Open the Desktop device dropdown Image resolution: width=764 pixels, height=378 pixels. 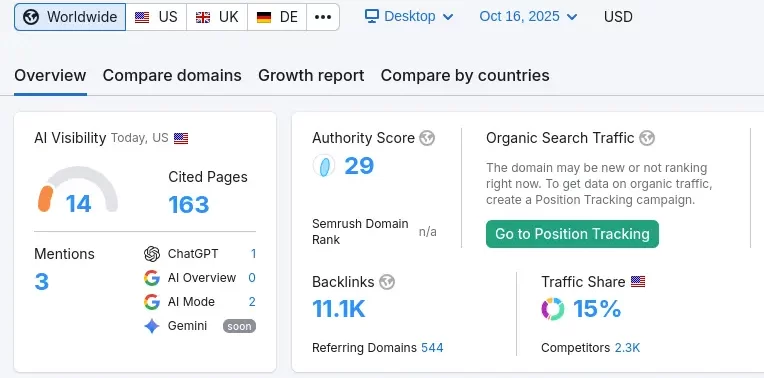[409, 17]
